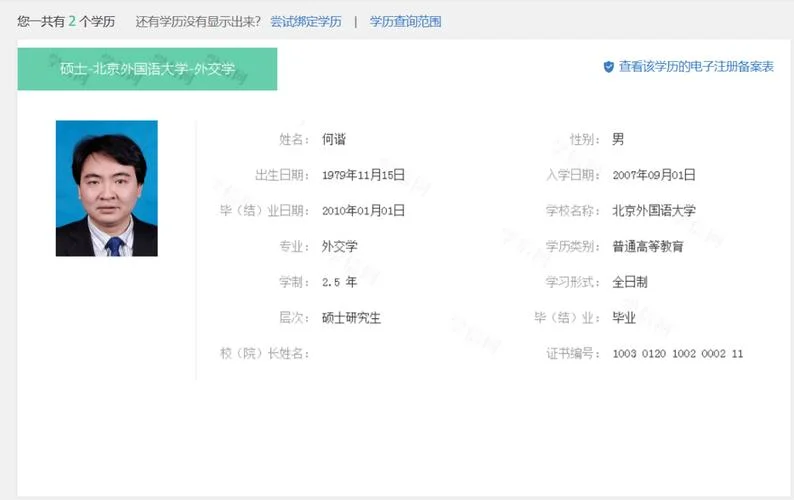View the 电子注册备案表 link
The height and width of the screenshot is (500, 794).
[696, 66]
